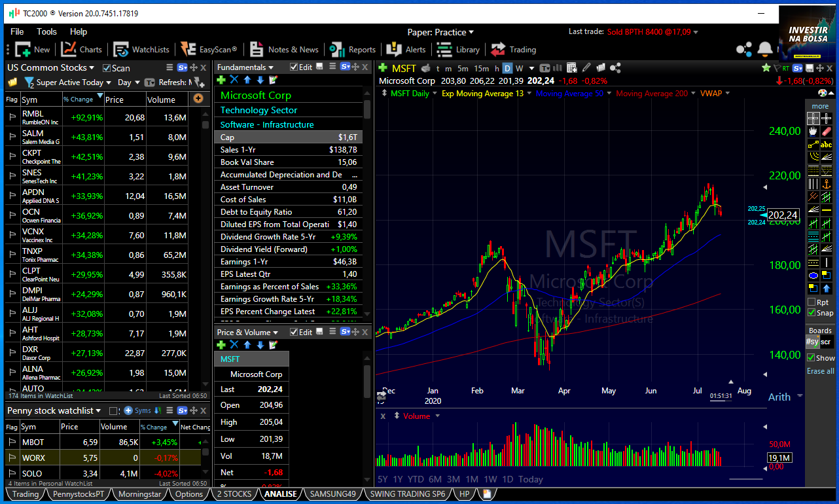Screen dimensions: 839x504
Task: Click the notification bell icon
Action: click(x=764, y=49)
